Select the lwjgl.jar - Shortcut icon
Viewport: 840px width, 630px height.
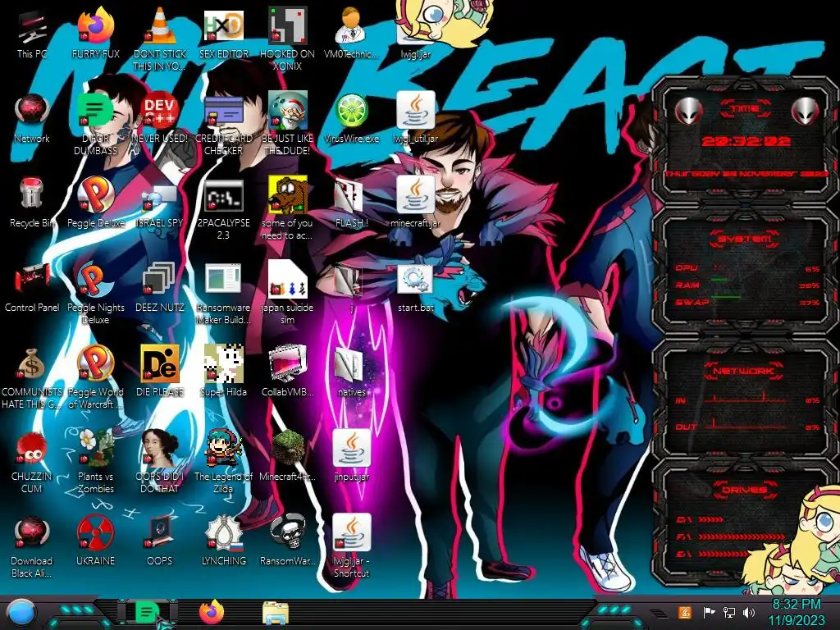point(351,546)
